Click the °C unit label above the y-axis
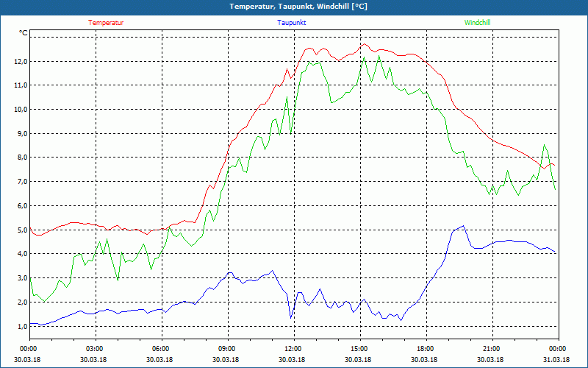The height and width of the screenshot is (368, 588). tap(24, 33)
